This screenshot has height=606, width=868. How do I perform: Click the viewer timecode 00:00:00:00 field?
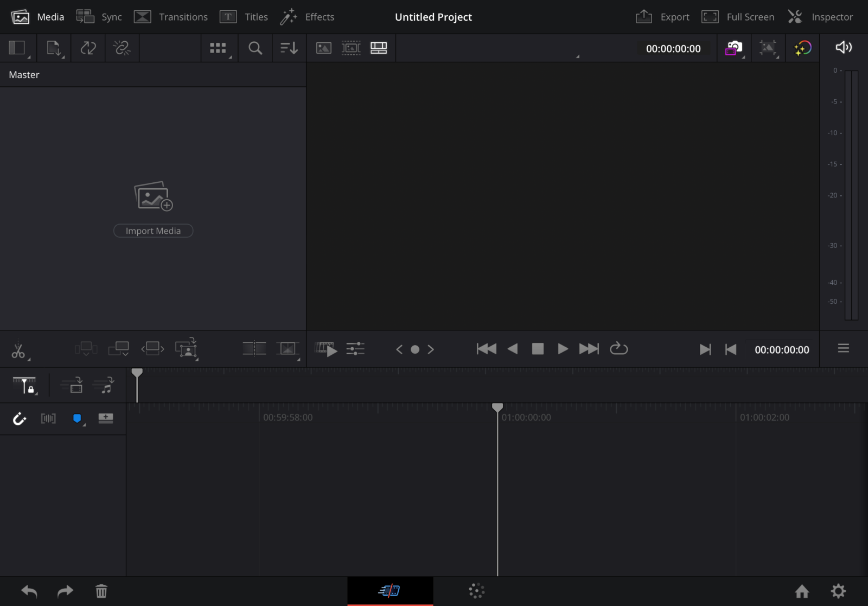673,49
